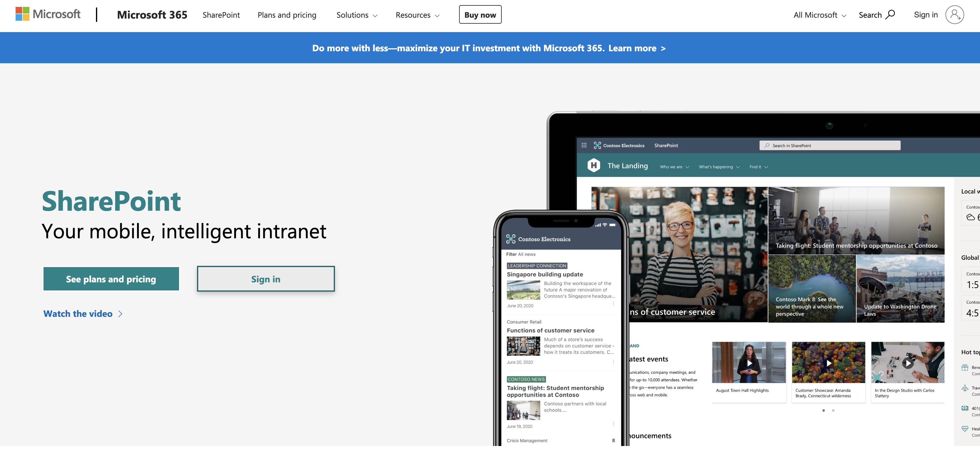980x458 pixels.
Task: Expand the All Microsoft menu
Action: [820, 15]
